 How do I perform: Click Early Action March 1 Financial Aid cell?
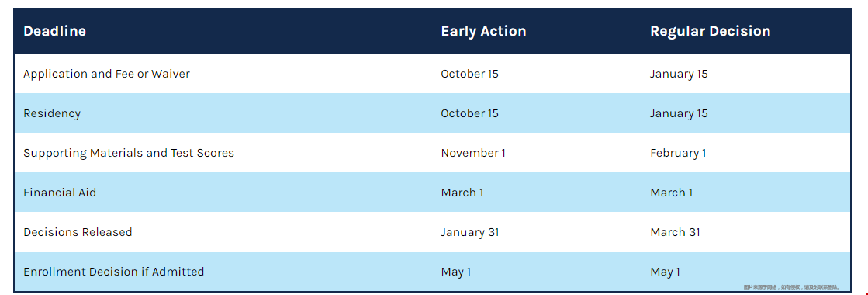[462, 193]
